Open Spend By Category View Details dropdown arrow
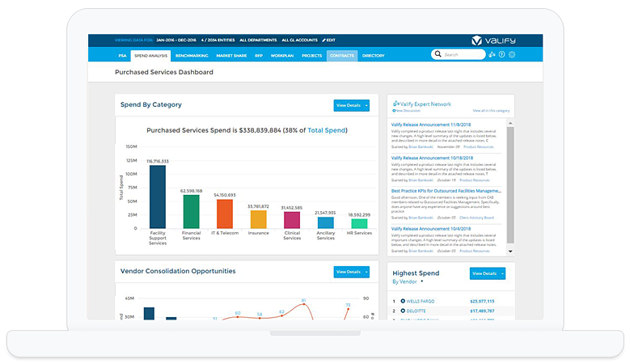Screen dimensions: 630x364 click(x=366, y=105)
